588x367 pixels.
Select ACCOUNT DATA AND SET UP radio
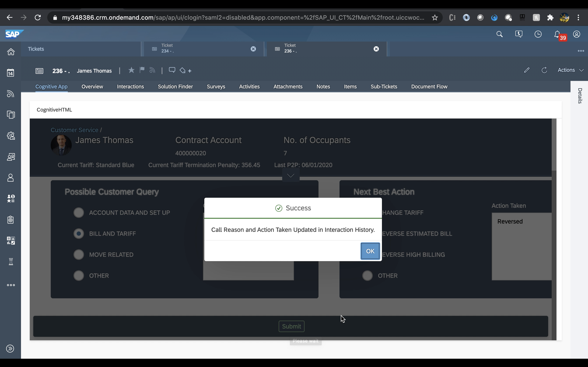(79, 213)
